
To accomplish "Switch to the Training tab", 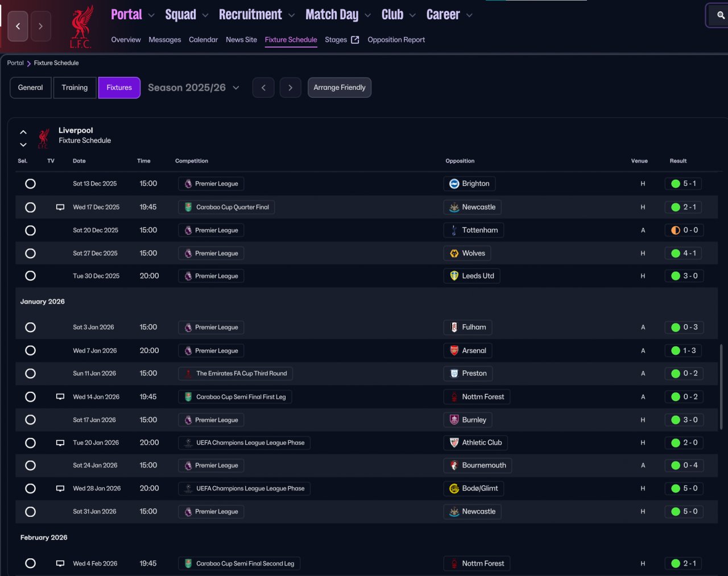I will (75, 88).
